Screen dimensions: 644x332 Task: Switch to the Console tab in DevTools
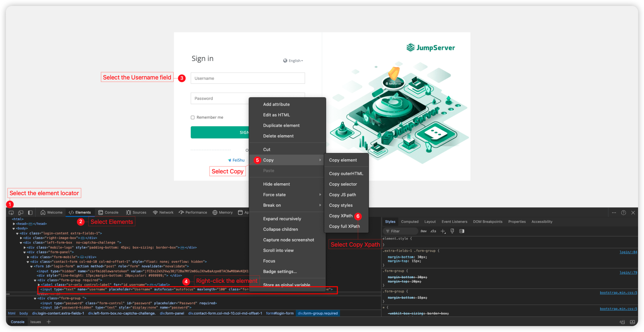pos(108,213)
